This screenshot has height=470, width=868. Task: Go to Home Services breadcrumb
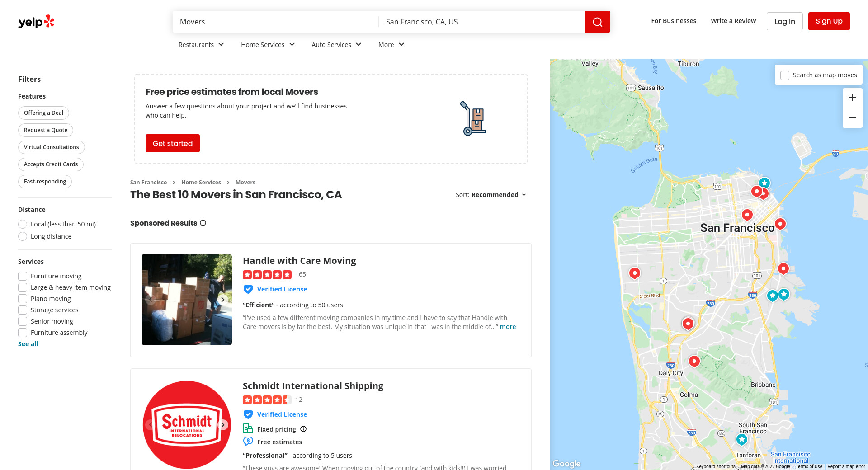pos(201,183)
